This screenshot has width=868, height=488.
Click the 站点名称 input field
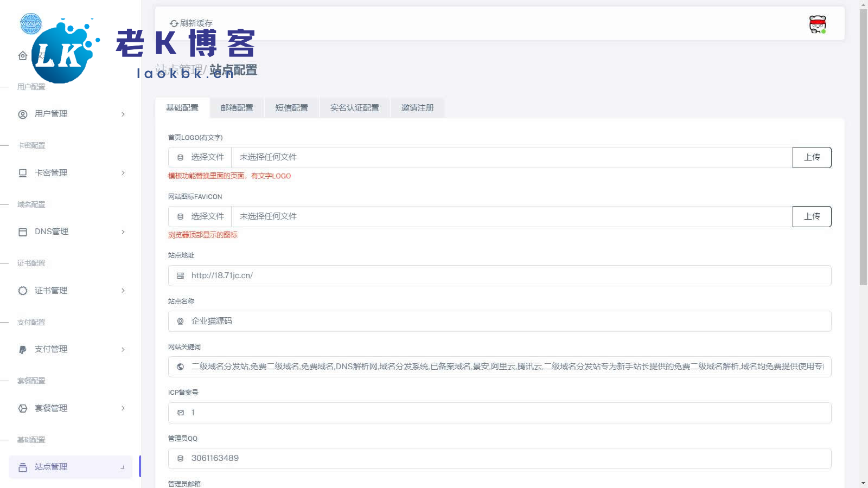499,321
